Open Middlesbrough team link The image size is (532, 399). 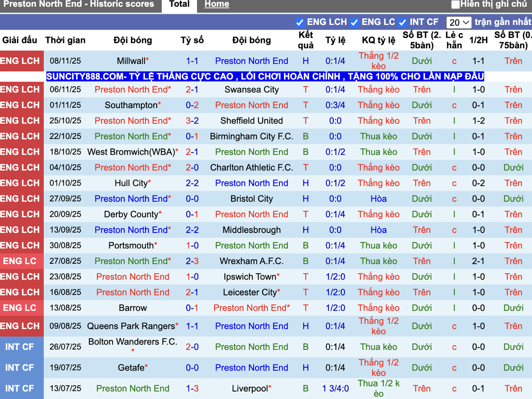(251, 230)
